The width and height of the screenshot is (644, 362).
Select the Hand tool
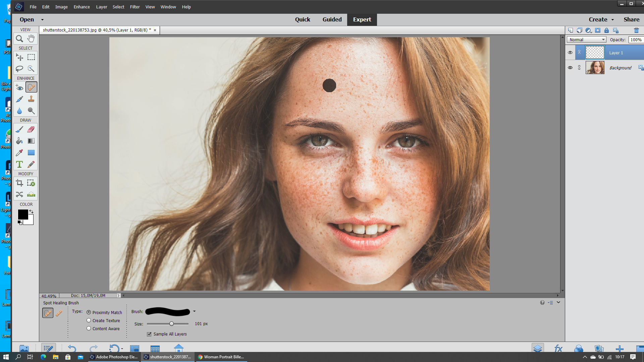tap(31, 39)
